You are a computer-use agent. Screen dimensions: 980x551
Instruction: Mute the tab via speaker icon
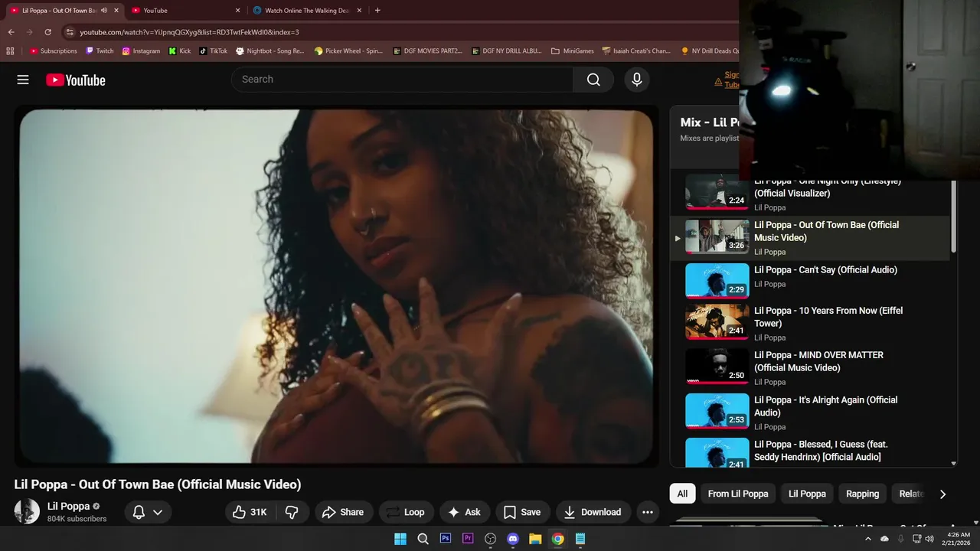pos(104,11)
